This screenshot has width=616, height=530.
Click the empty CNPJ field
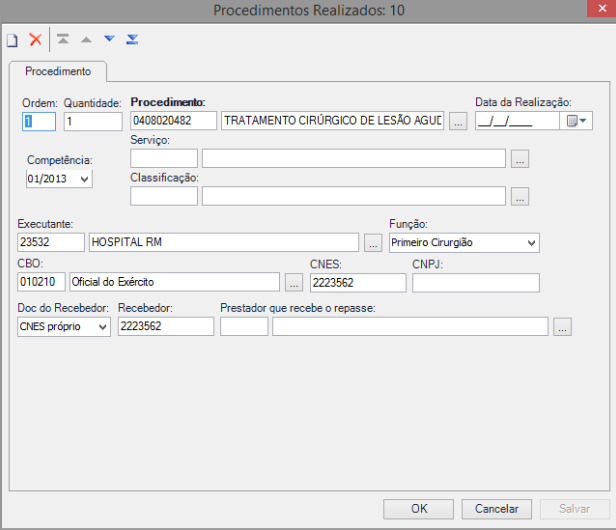click(476, 283)
